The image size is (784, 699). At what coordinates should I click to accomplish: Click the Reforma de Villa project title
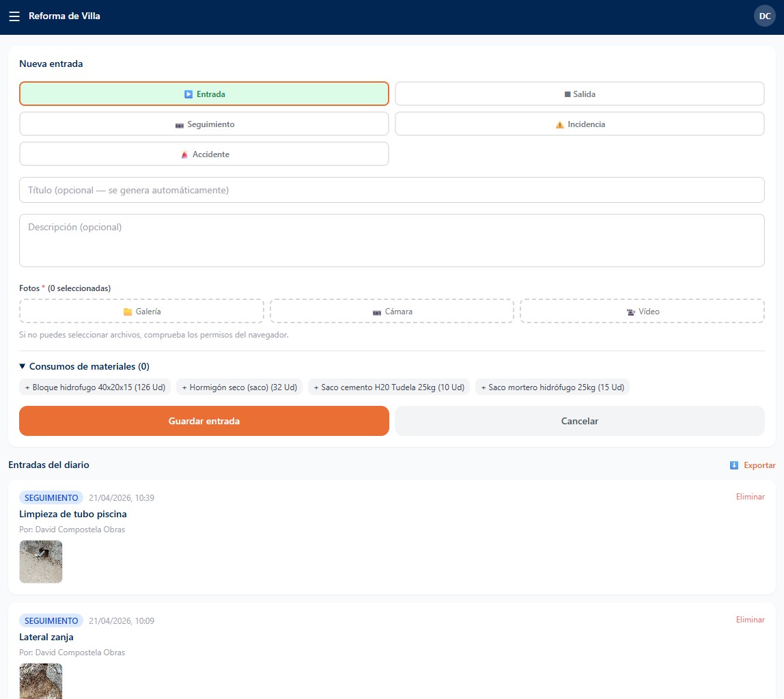pyautogui.click(x=64, y=16)
